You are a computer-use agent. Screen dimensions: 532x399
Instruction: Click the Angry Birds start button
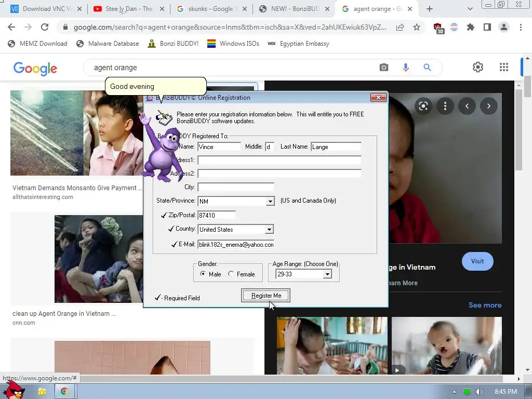click(13, 389)
